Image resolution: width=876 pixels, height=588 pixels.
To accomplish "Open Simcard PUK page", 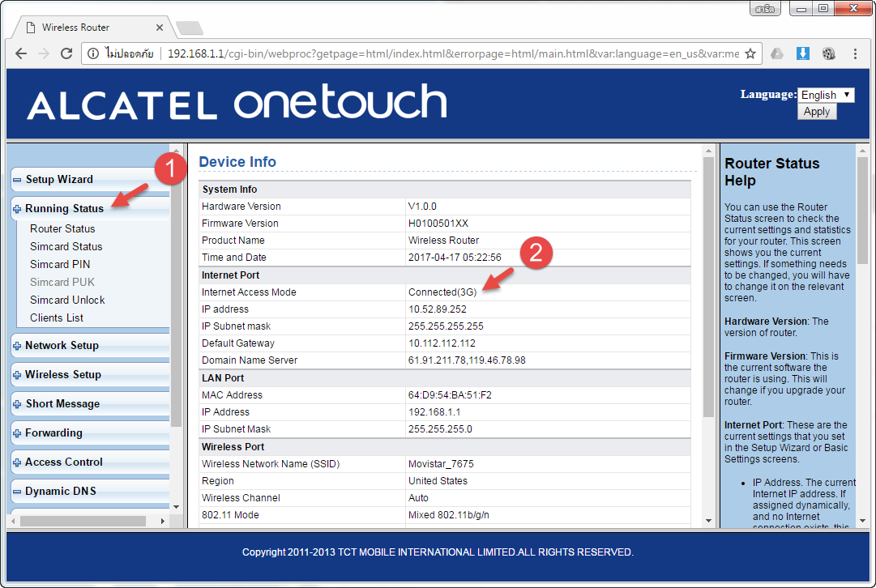I will click(62, 282).
